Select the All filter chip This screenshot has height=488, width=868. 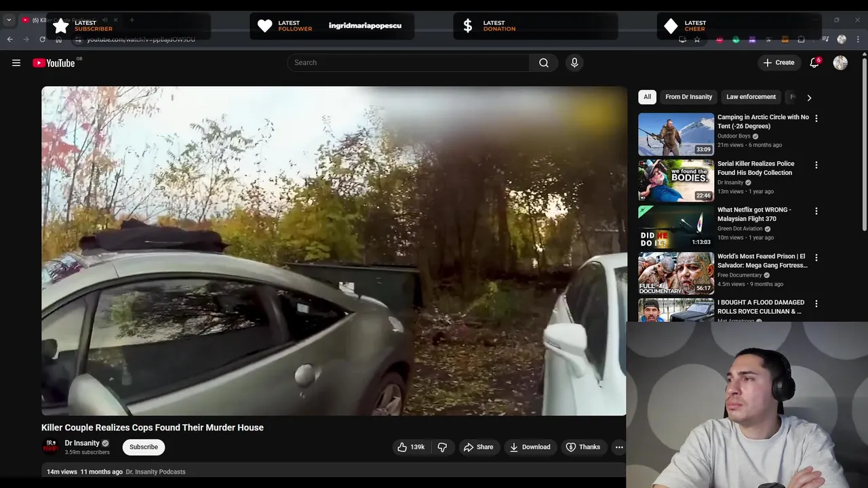[x=647, y=97]
